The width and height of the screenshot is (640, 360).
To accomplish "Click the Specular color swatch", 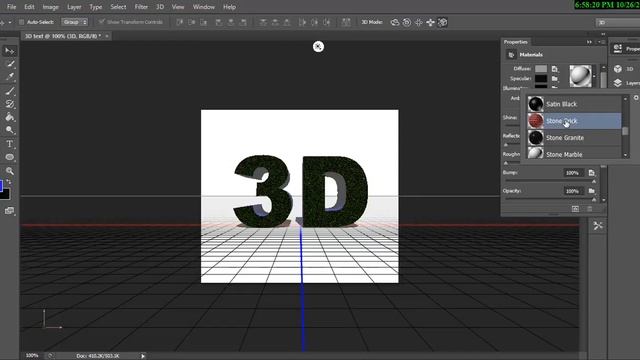I will (x=541, y=78).
